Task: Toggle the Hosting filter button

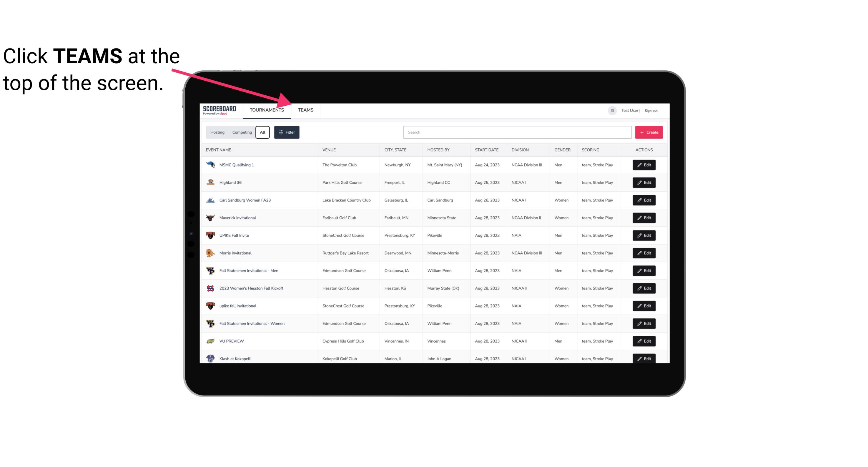Action: pos(217,132)
